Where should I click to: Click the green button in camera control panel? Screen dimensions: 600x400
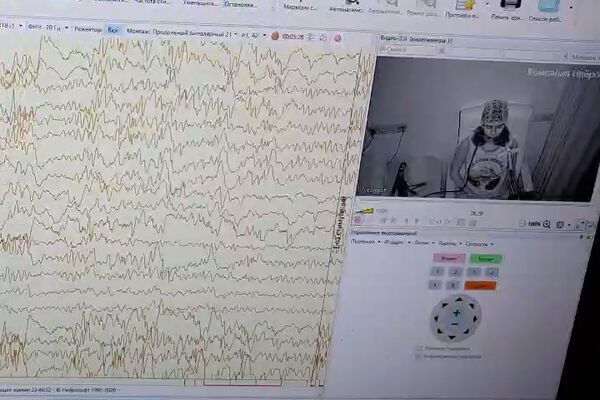[486, 259]
